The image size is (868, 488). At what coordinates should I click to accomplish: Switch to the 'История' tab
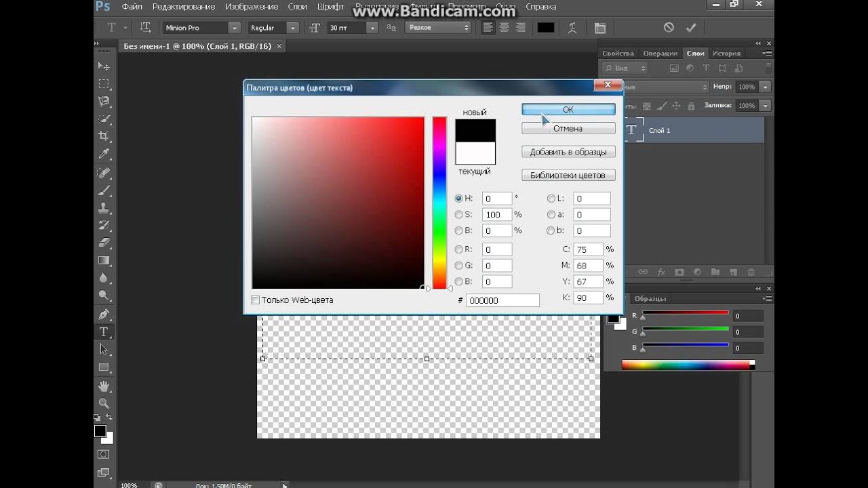[x=726, y=54]
